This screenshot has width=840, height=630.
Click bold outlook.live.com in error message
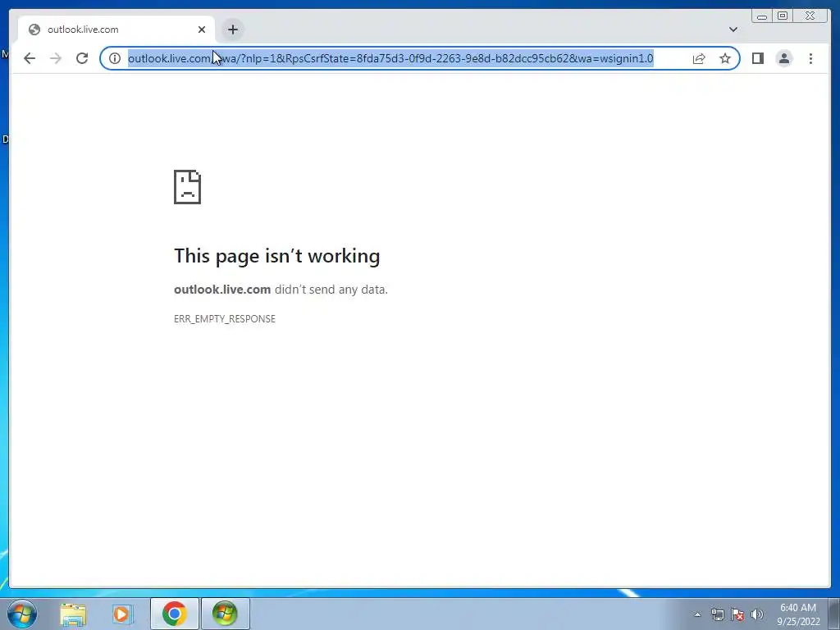pos(222,290)
